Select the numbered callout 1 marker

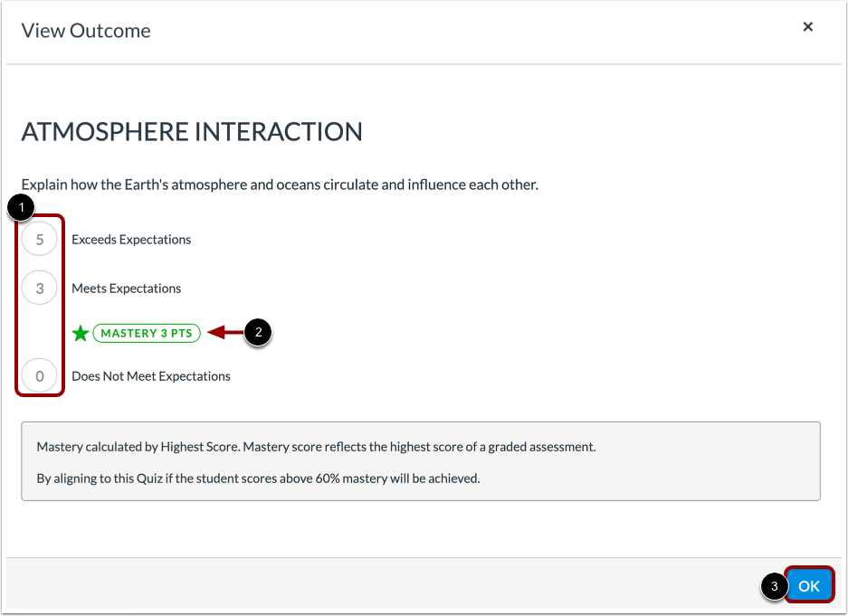tap(20, 207)
